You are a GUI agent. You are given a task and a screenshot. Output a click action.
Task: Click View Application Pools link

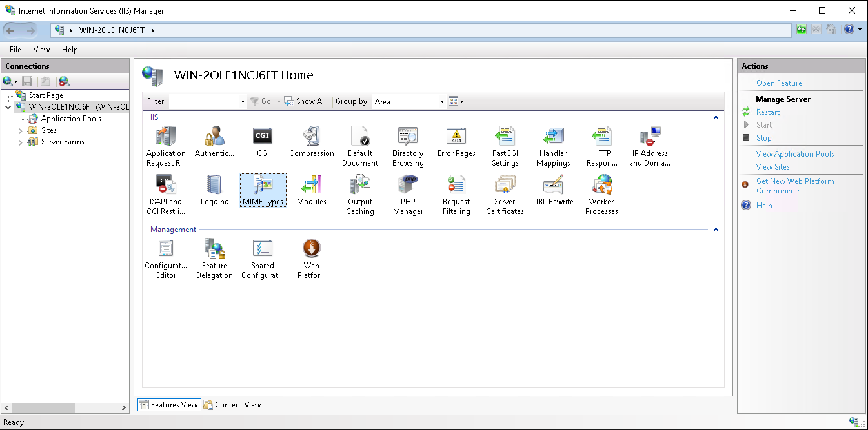tap(795, 154)
